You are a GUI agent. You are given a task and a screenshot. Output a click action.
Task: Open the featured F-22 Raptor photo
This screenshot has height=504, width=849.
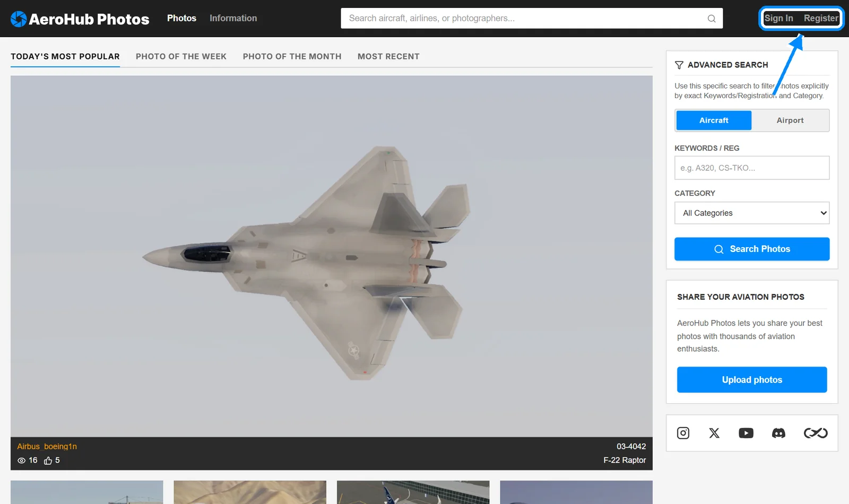332,256
